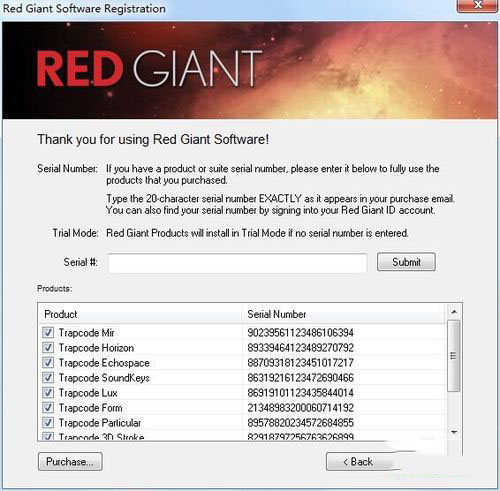Toggle the Trapcode Particular checkbox
This screenshot has height=491, width=500.
(48, 422)
